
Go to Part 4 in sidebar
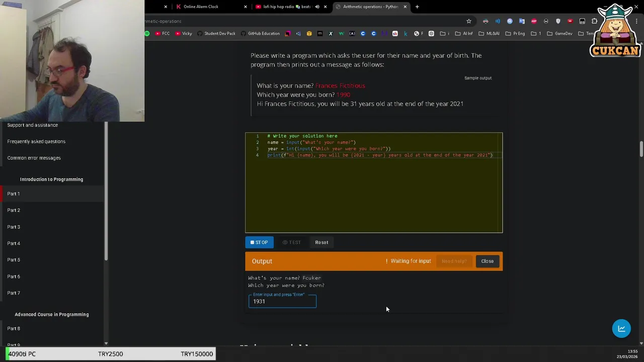[x=14, y=243]
